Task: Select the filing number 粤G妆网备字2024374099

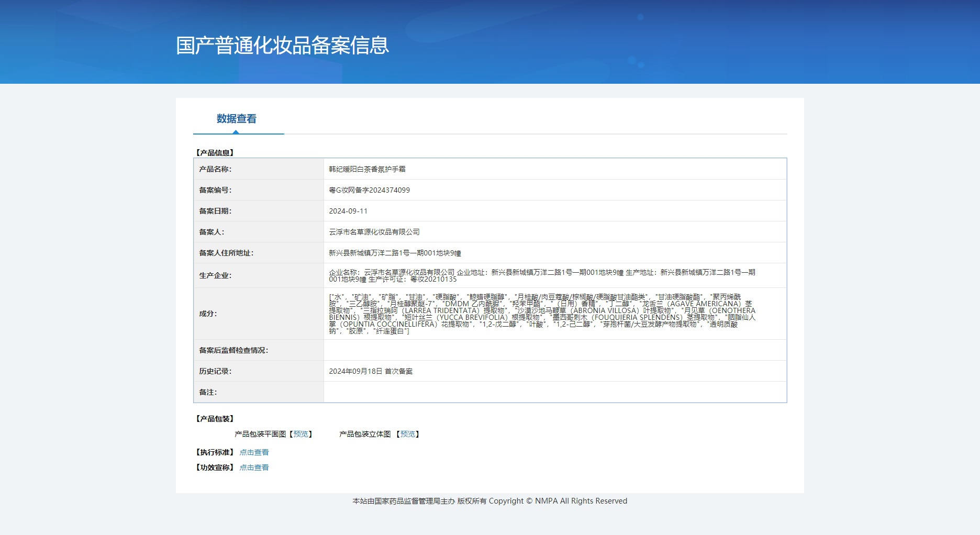Action: 369,190
